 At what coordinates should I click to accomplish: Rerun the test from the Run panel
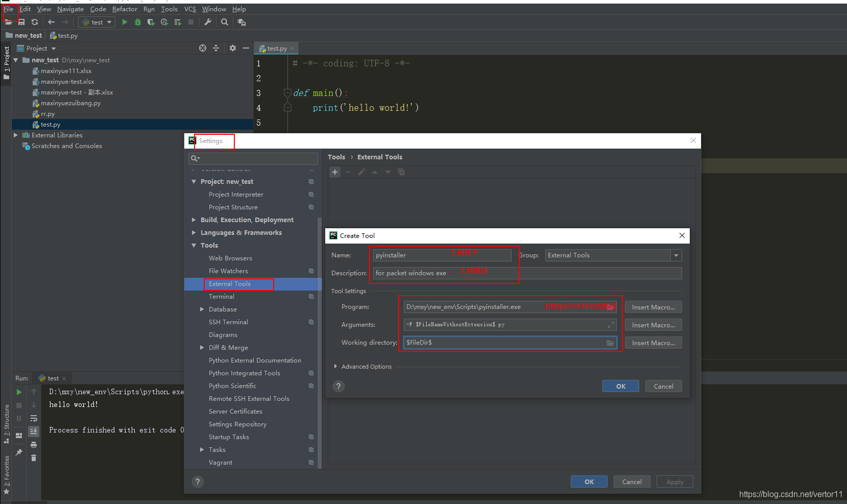point(18,392)
